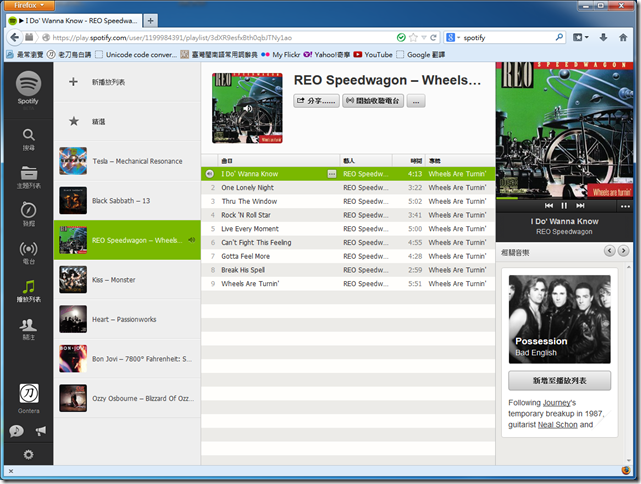Bookmark this page with star icon
This screenshot has height=484, width=641.
(x=413, y=38)
